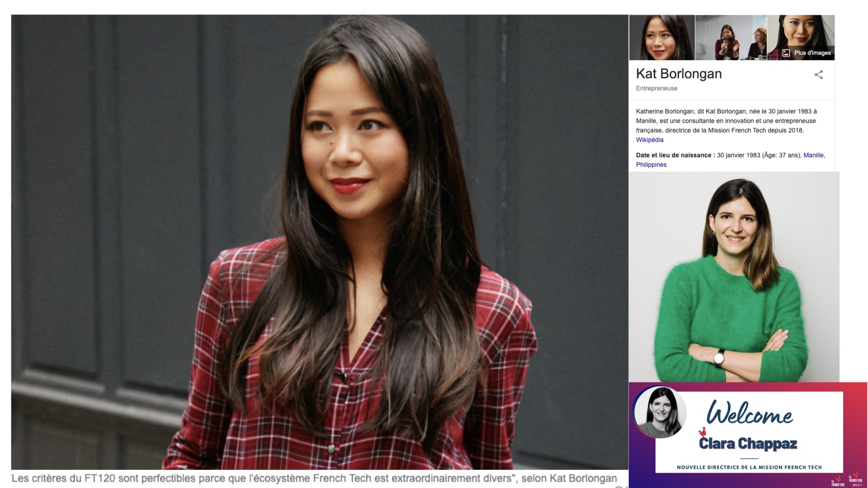Screen dimensions: 868x488
Task: Follow the Philippines link
Action: (651, 165)
